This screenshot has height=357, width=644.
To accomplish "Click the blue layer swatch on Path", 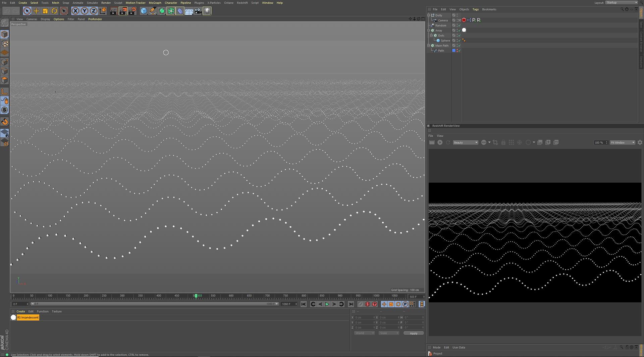I will coord(454,50).
